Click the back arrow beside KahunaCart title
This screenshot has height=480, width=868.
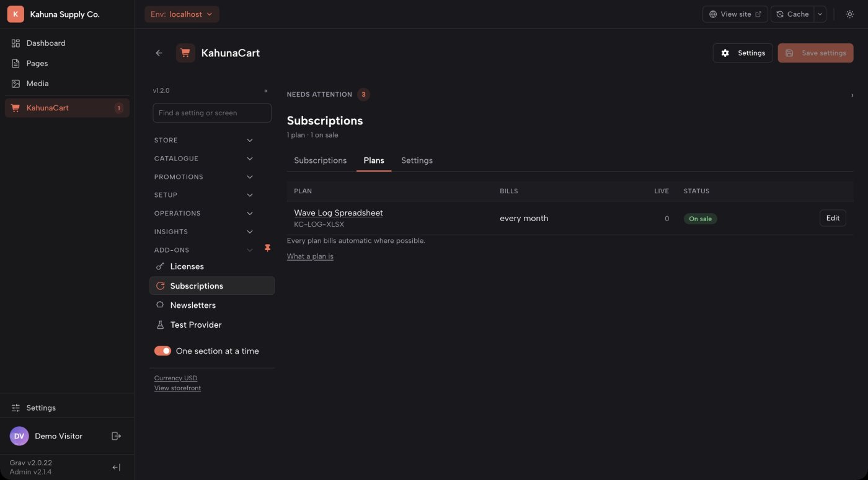pos(159,53)
